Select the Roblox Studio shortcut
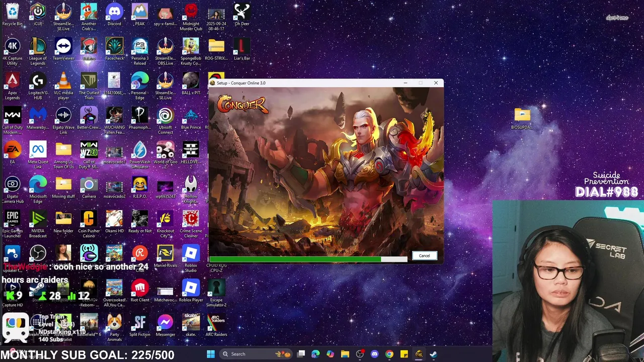Screen dimensions: 644x362 [191, 259]
